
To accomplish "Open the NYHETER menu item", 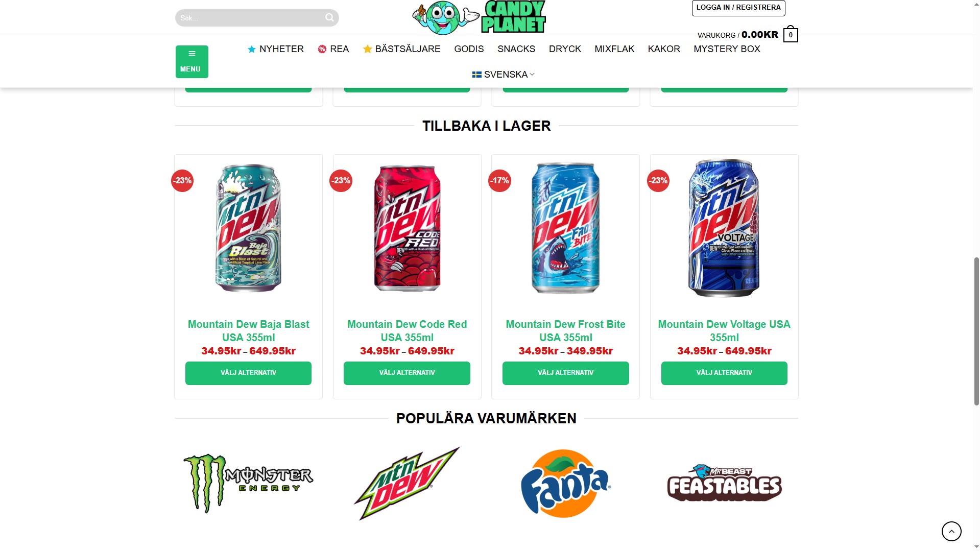I will pyautogui.click(x=276, y=49).
